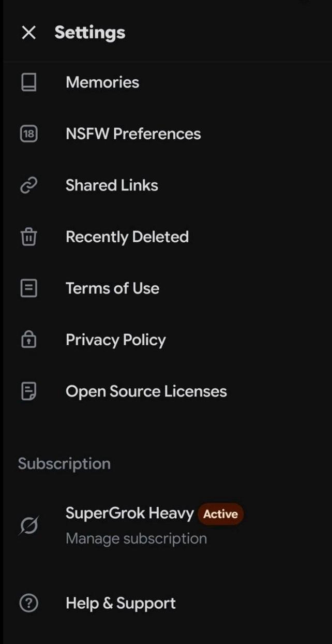Click the Shared Links chain icon
This screenshot has width=332, height=644.
28,185
